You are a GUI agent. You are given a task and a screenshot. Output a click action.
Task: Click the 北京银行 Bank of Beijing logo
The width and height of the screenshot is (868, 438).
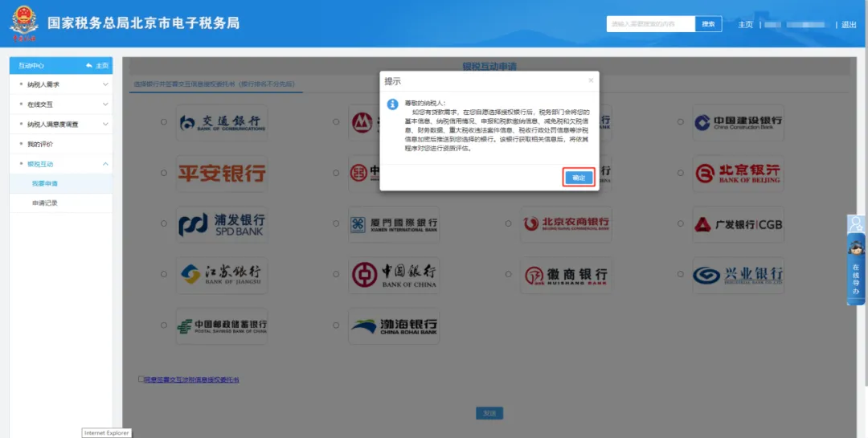[738, 174]
